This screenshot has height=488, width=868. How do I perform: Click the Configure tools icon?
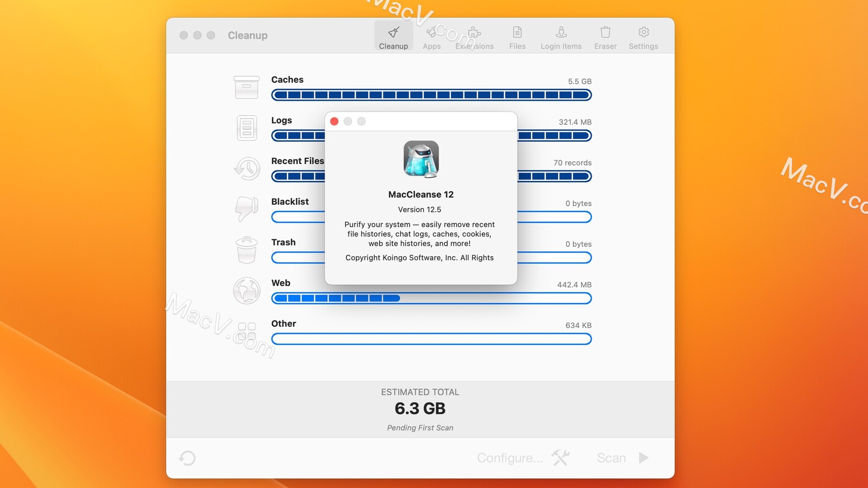pyautogui.click(x=560, y=458)
